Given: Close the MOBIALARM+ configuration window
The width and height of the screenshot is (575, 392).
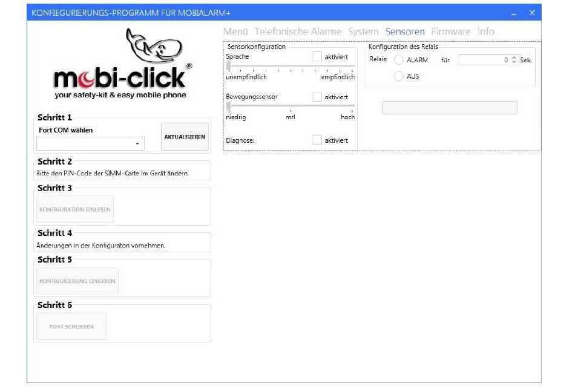Looking at the screenshot, I should click(x=532, y=13).
